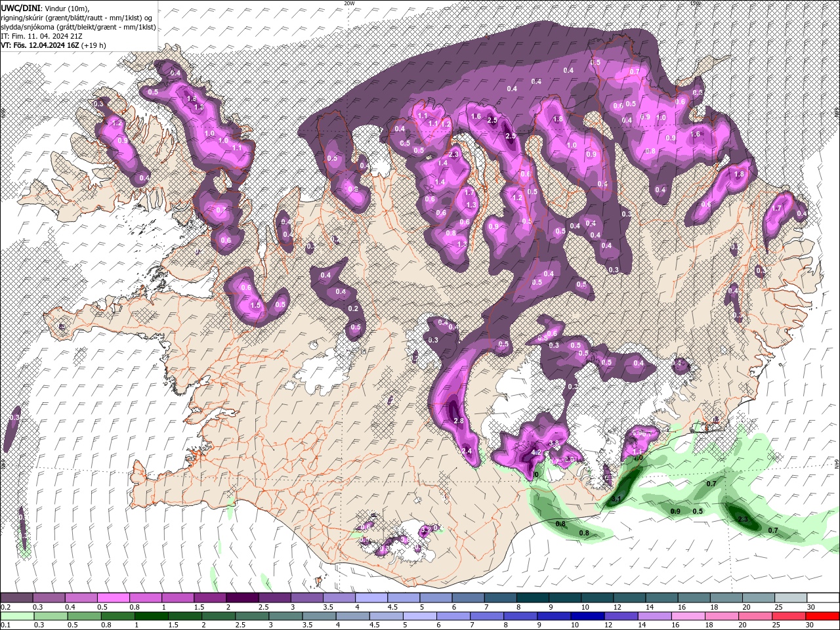Click the 15W longitude label
This screenshot has width=840, height=630.
[x=695, y=3]
